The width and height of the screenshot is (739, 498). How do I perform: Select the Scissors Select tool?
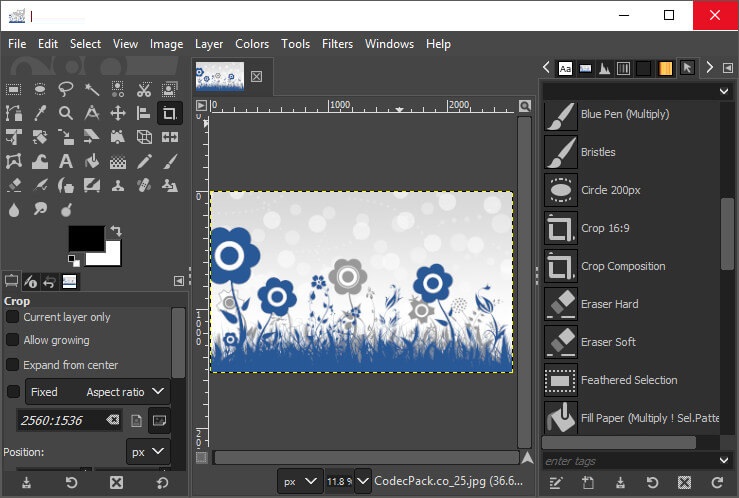click(x=144, y=89)
